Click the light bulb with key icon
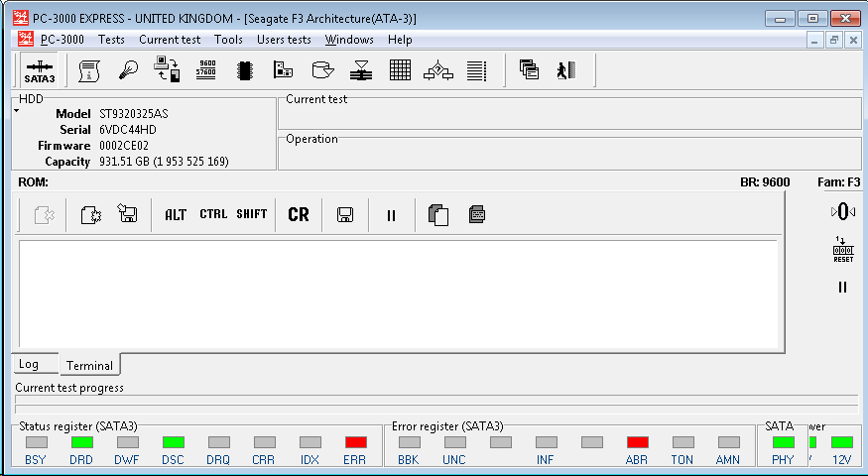This screenshot has width=868, height=476. 128,70
